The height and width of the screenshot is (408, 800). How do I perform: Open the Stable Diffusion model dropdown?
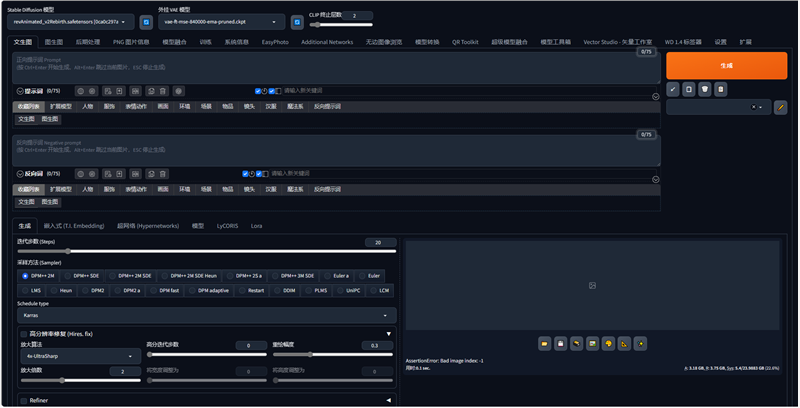pos(68,21)
